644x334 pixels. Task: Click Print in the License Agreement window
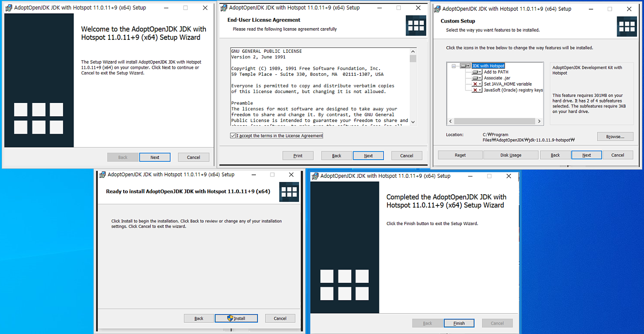point(298,155)
